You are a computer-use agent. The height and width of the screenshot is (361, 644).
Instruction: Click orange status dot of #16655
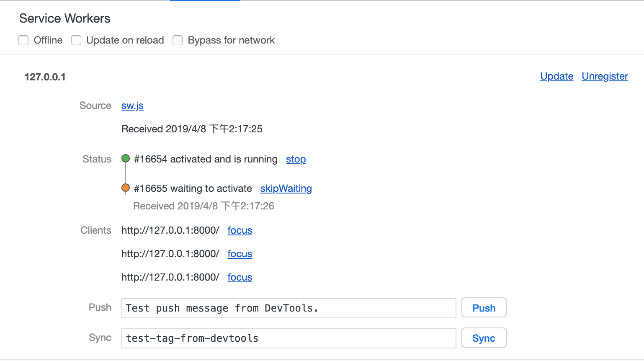point(126,188)
